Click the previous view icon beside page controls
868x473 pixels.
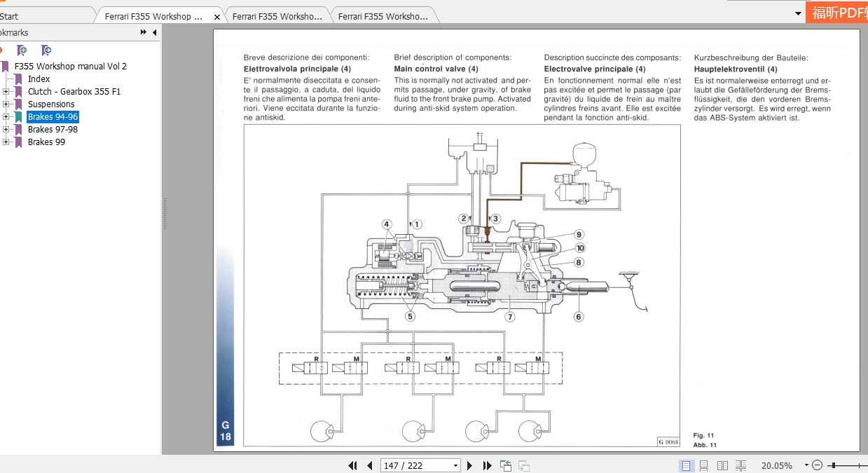click(524, 465)
